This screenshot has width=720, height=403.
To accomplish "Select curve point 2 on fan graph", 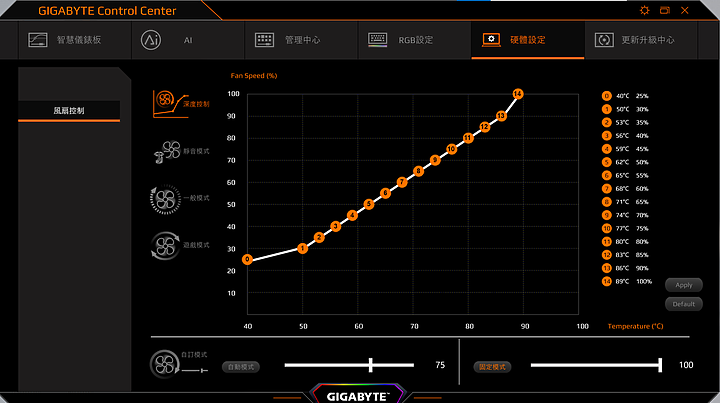I will coord(319,237).
